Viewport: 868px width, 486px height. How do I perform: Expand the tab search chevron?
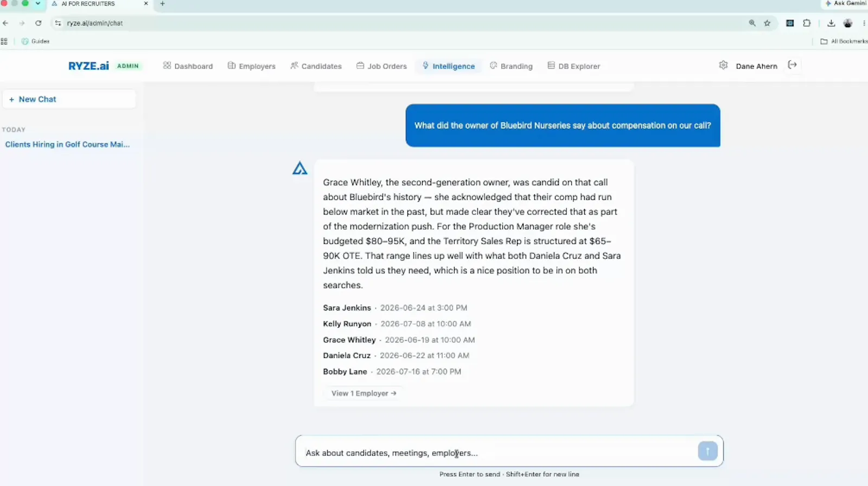(x=38, y=3)
